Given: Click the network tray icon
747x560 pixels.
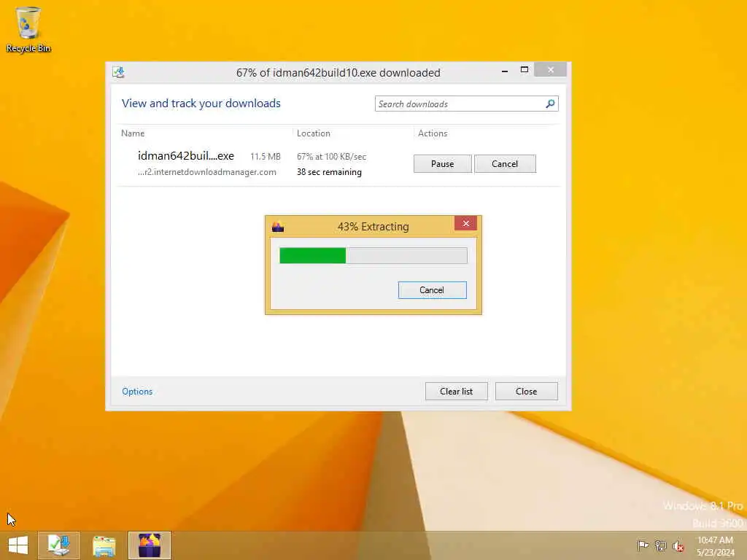Looking at the screenshot, I should pos(660,545).
